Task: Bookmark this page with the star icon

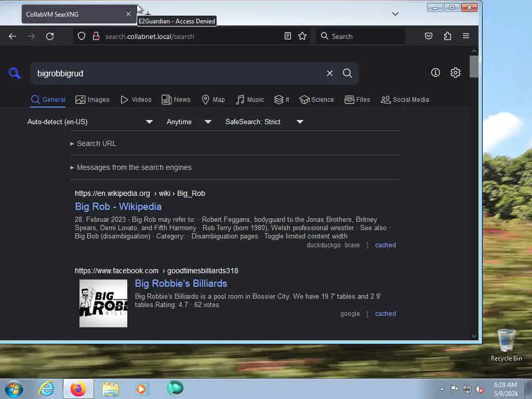Action: click(x=302, y=36)
